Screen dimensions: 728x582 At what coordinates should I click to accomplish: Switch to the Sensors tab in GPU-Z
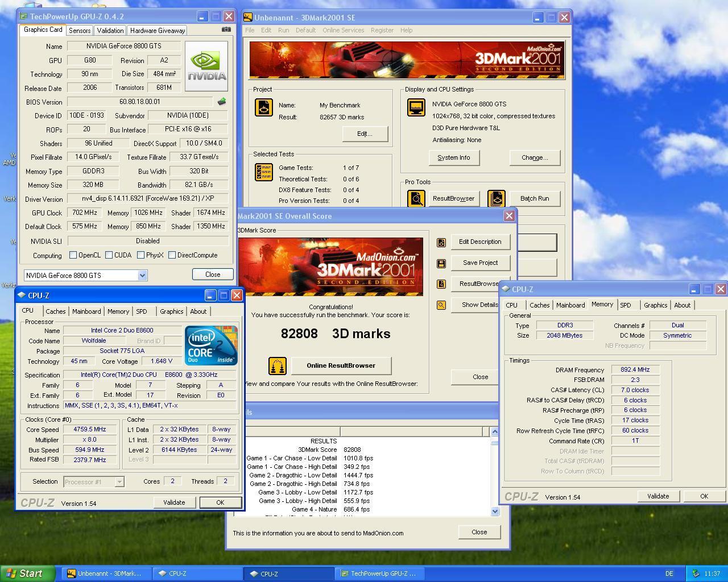(80, 31)
